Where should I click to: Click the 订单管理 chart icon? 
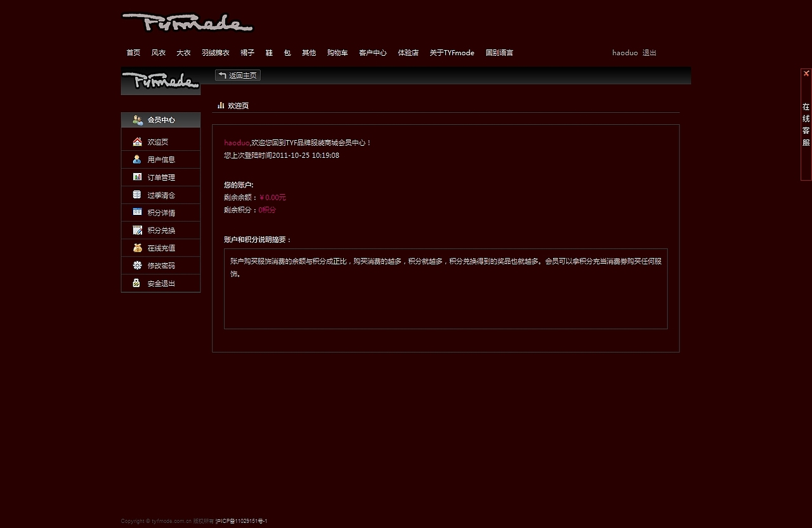(137, 177)
